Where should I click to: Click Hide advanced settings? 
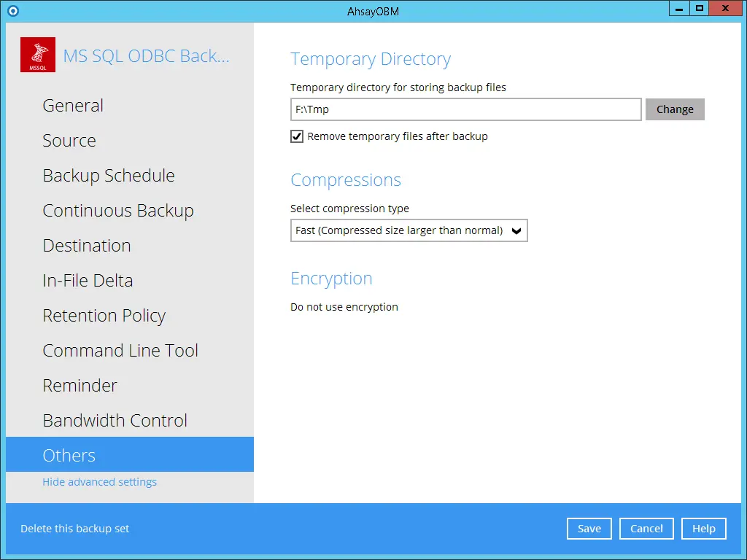click(99, 481)
